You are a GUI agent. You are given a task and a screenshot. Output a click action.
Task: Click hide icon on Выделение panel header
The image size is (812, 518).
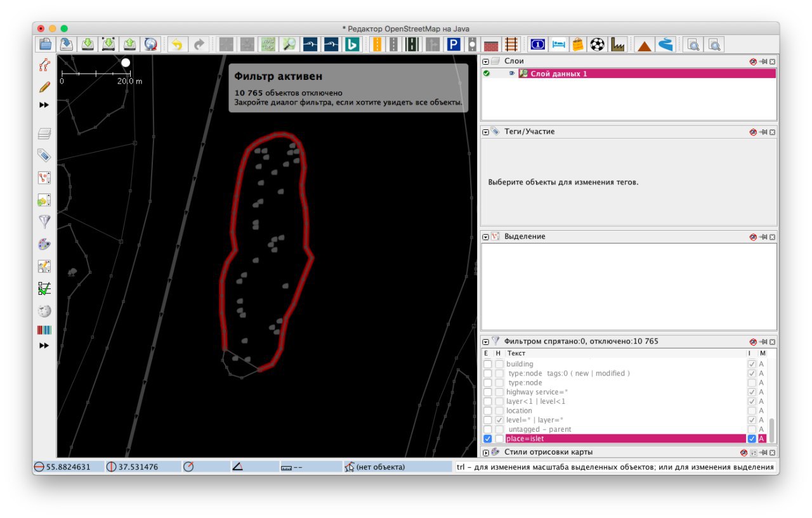pos(753,236)
